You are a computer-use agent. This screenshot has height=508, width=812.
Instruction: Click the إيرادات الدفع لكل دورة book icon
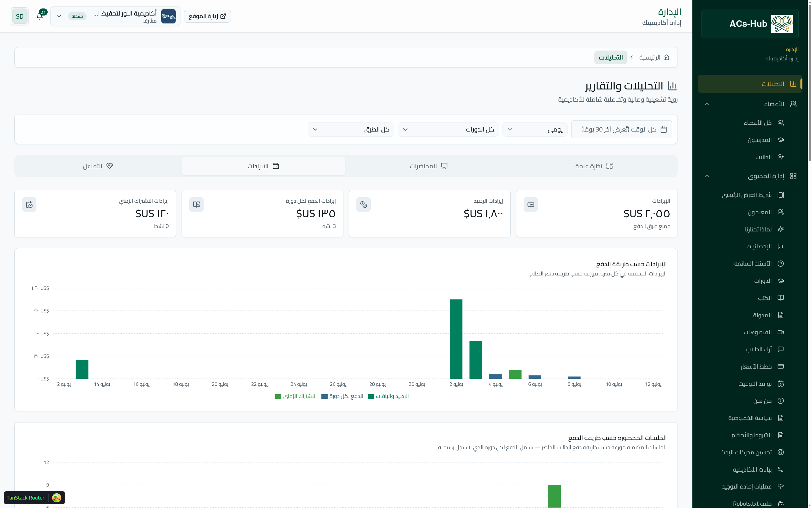click(196, 204)
